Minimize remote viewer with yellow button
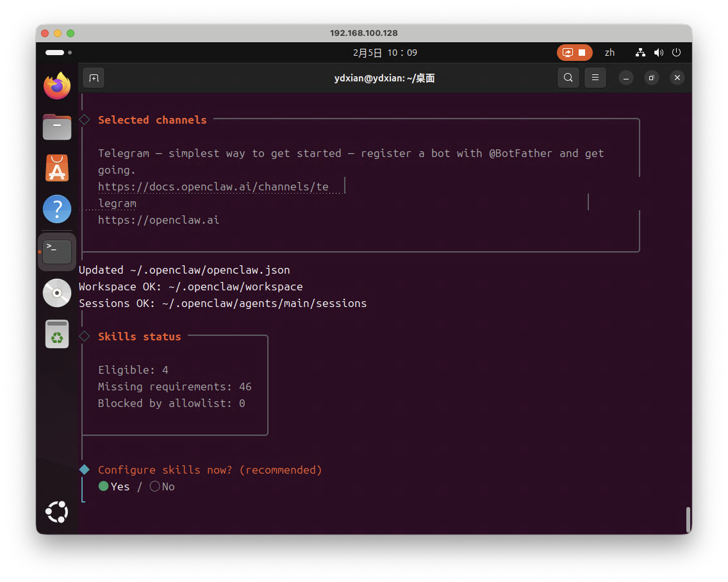 click(x=58, y=33)
